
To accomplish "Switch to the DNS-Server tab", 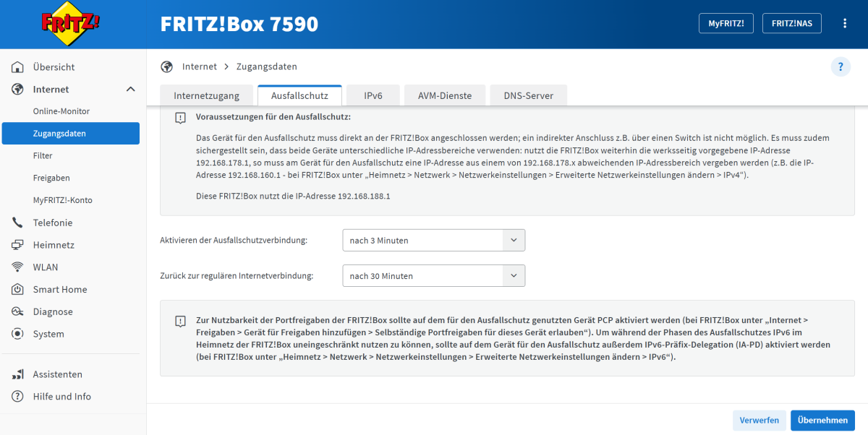I will 528,95.
